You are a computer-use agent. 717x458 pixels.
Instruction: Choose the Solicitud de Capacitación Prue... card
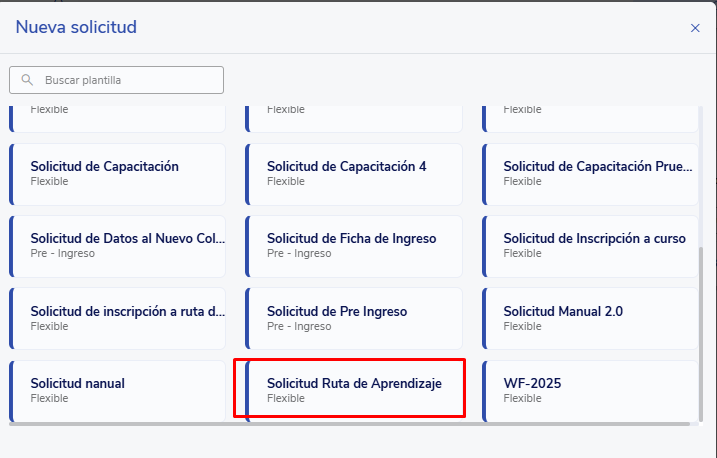590,173
